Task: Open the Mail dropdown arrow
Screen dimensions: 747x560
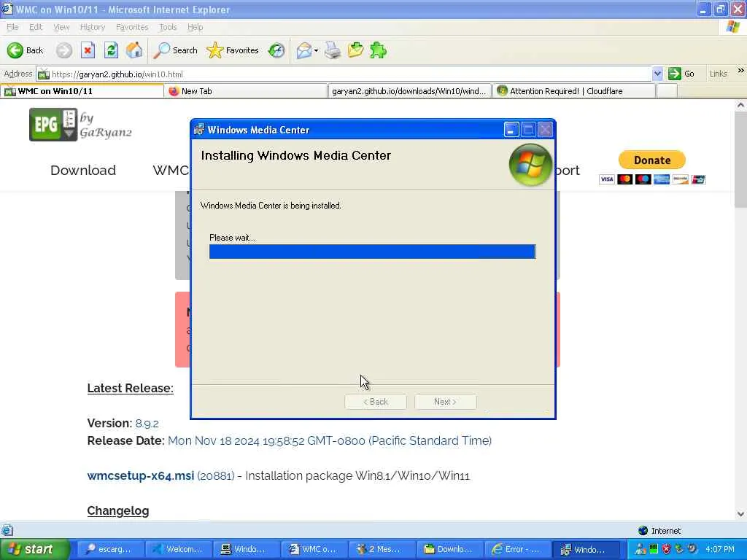Action: [317, 50]
